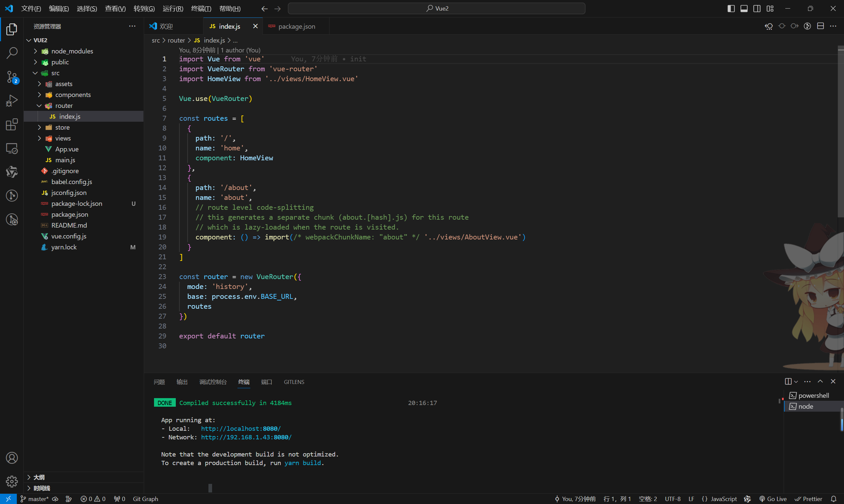Maximize the terminal panel size
844x504 pixels.
pyautogui.click(x=820, y=381)
